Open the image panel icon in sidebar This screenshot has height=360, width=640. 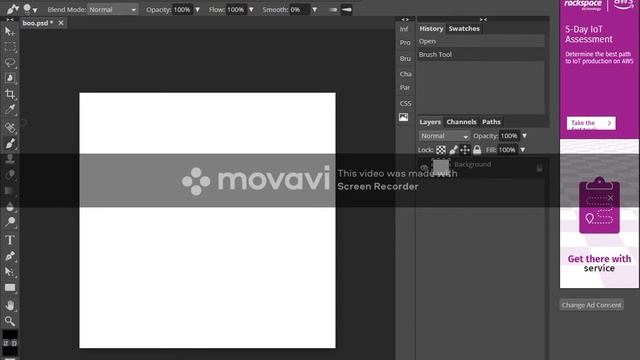tap(403, 118)
